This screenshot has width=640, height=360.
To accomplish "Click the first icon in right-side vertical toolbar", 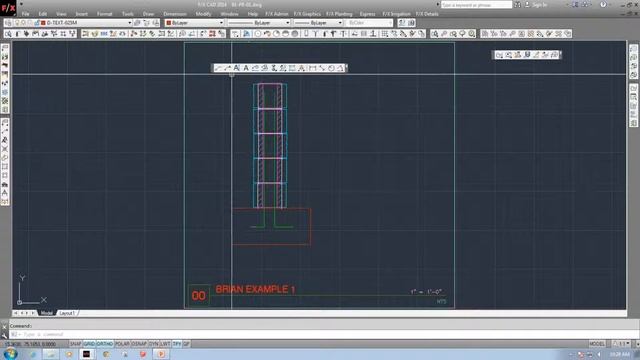I will tap(633, 48).
